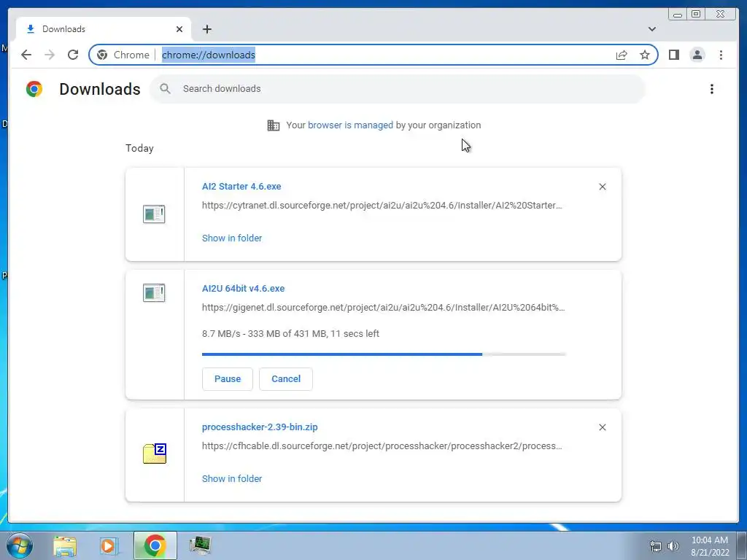
Task: Click the AI2U 64bit v4.6.exe file link
Action: point(243,289)
